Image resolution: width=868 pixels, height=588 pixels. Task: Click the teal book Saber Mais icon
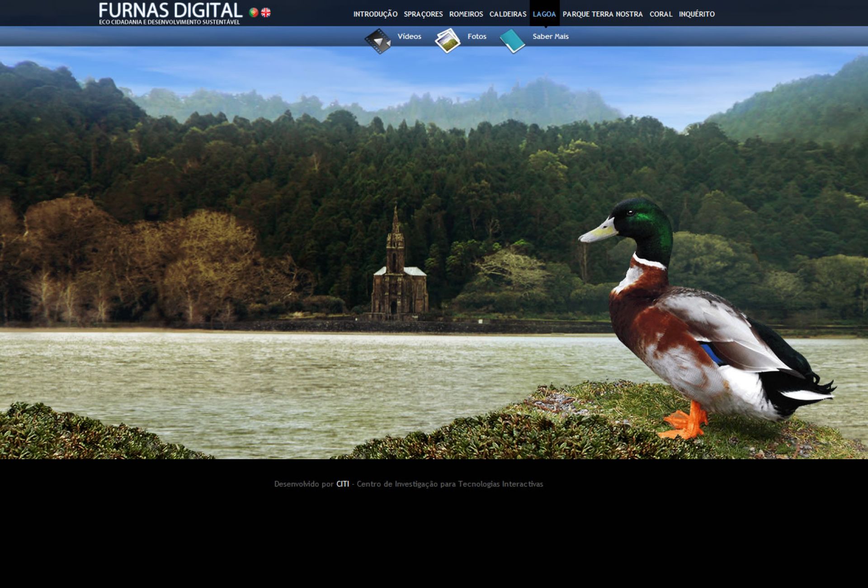[x=512, y=41]
